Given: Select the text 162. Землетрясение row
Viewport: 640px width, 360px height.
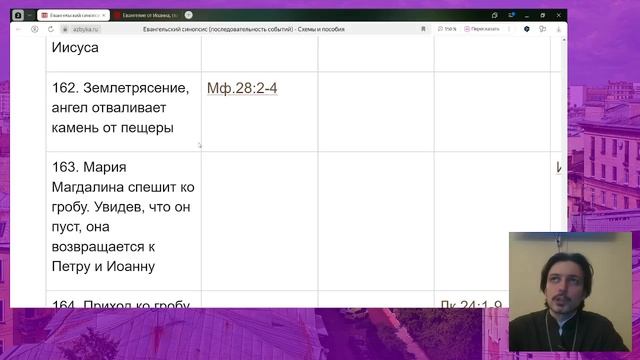Looking at the screenshot, I should pos(120,108).
